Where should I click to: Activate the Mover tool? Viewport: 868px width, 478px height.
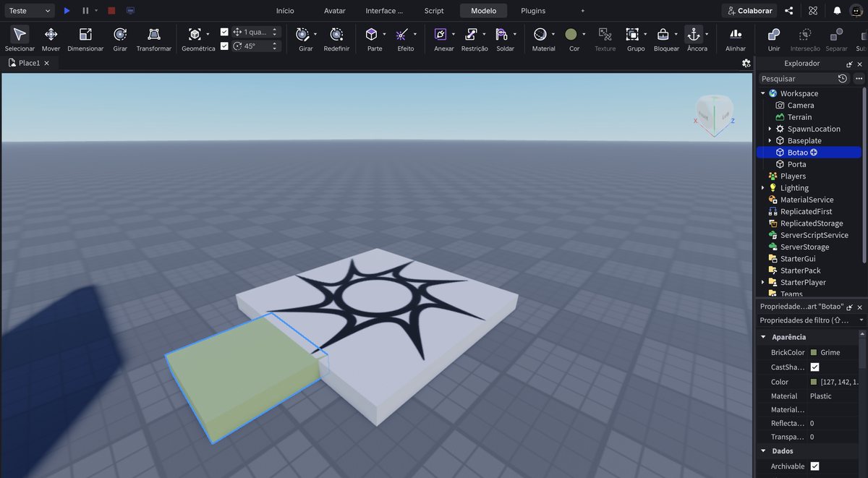coord(51,38)
